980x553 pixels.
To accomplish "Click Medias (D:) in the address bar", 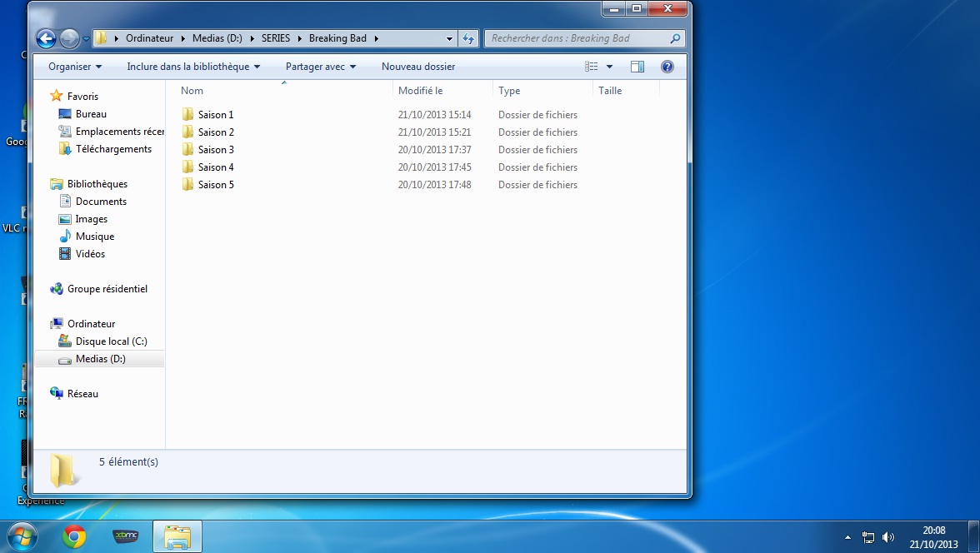I will coord(217,38).
